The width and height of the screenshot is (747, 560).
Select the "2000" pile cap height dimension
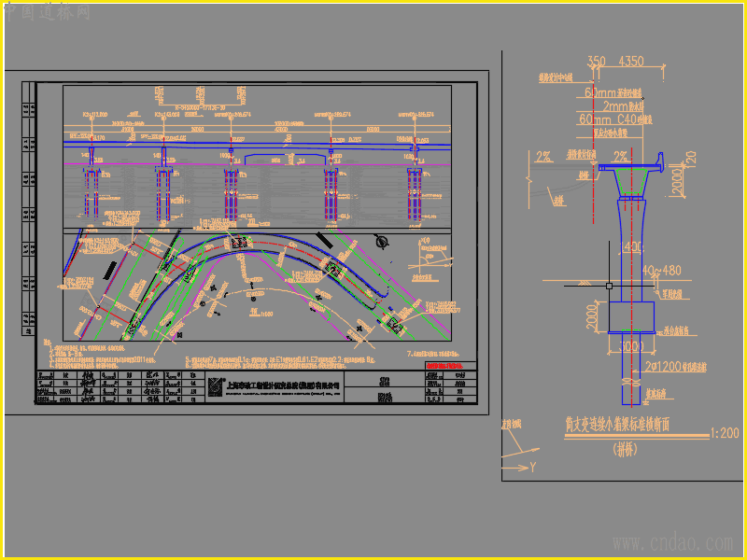[x=591, y=316]
